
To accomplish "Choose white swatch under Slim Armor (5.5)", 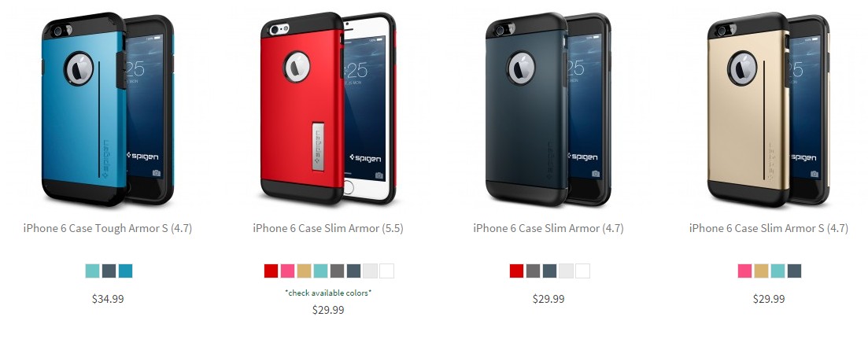I will click(x=387, y=271).
